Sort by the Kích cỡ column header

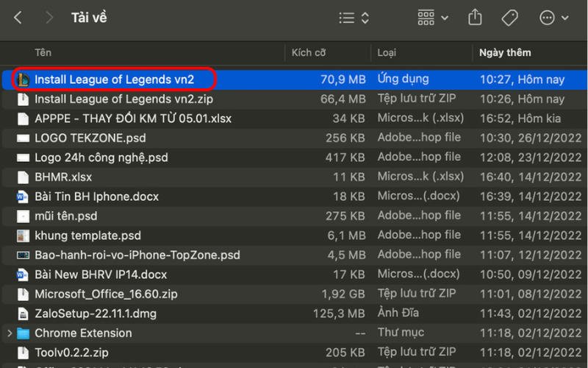[x=309, y=52]
